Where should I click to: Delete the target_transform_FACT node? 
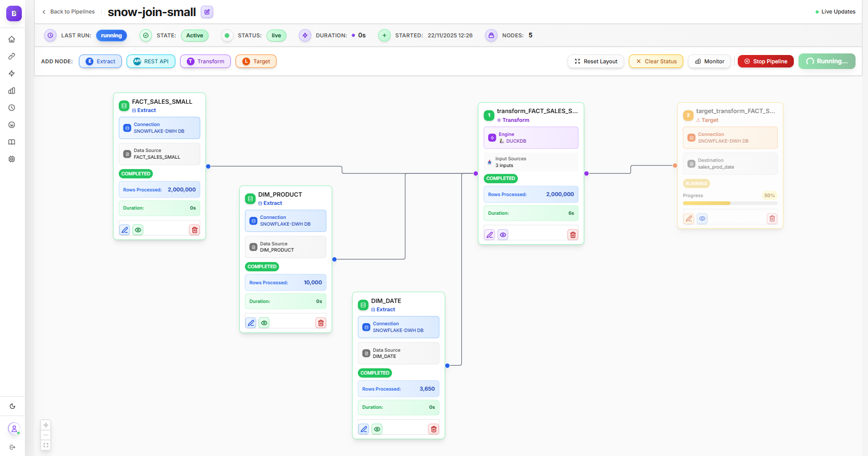[772, 218]
